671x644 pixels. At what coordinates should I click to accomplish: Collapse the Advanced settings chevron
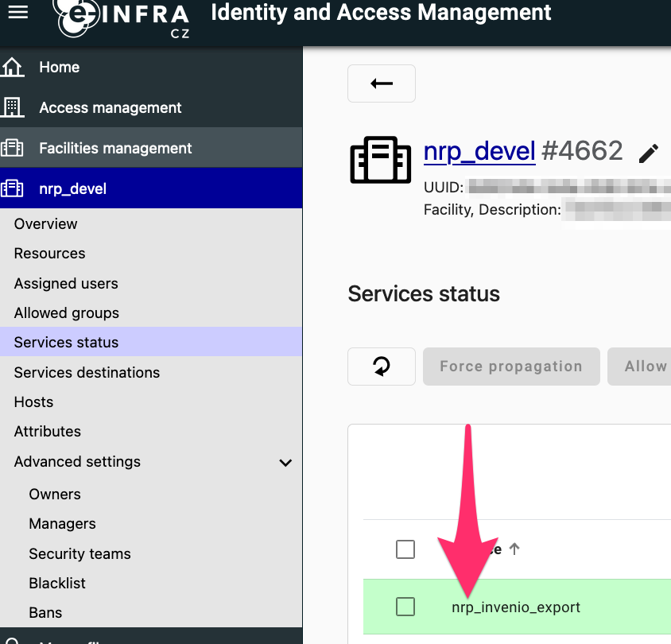(285, 462)
